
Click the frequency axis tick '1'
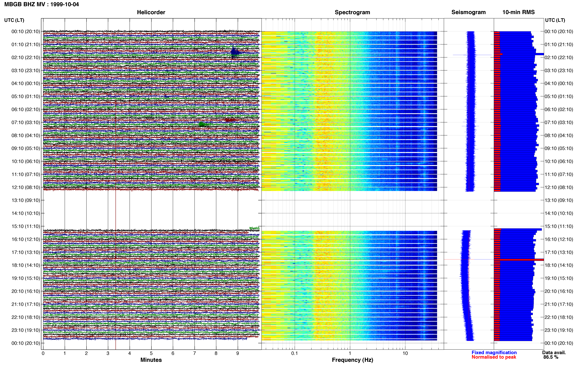[350, 353]
